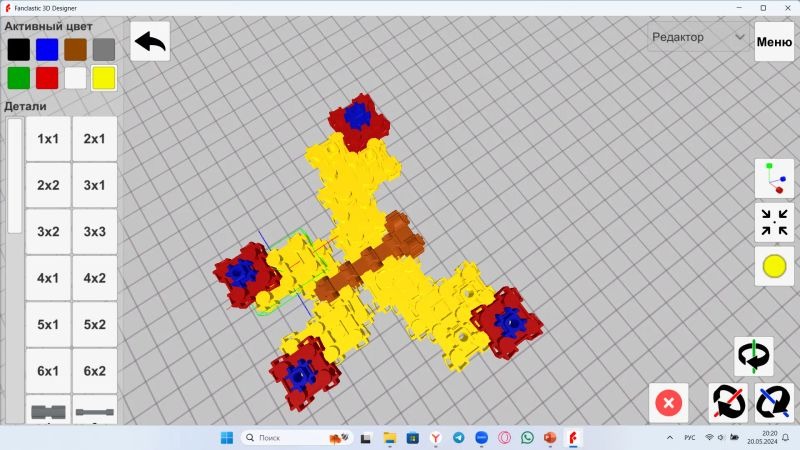This screenshot has height=450, width=800.
Task: Pick the 6x2 part
Action: pos(94,371)
